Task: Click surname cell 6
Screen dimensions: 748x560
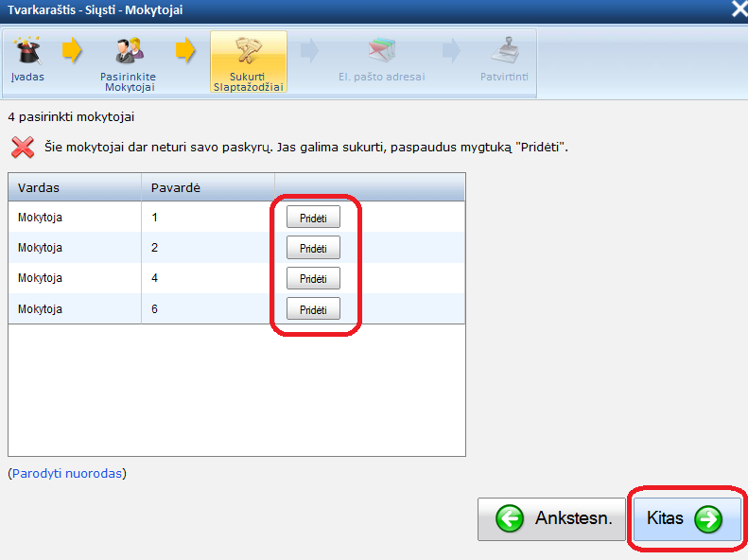Action: click(x=208, y=308)
